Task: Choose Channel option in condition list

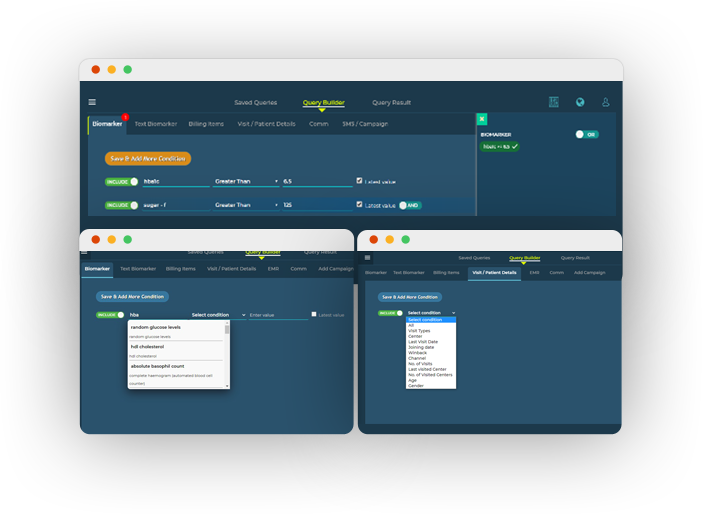Action: tap(417, 358)
